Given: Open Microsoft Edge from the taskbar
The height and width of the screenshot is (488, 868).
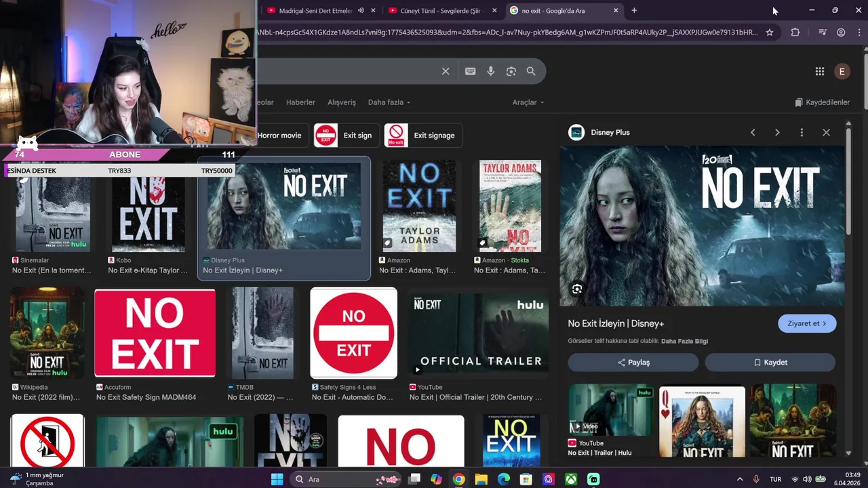Looking at the screenshot, I should (504, 479).
